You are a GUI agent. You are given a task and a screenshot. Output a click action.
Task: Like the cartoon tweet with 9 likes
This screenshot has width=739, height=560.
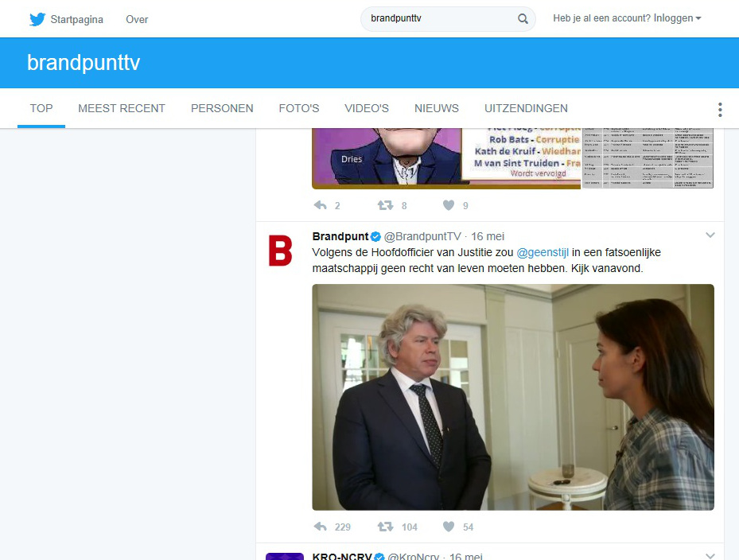coord(449,205)
